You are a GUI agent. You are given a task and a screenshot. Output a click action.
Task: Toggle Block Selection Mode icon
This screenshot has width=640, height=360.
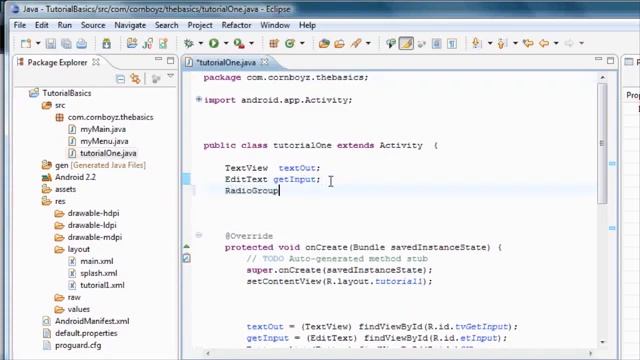pos(436,43)
